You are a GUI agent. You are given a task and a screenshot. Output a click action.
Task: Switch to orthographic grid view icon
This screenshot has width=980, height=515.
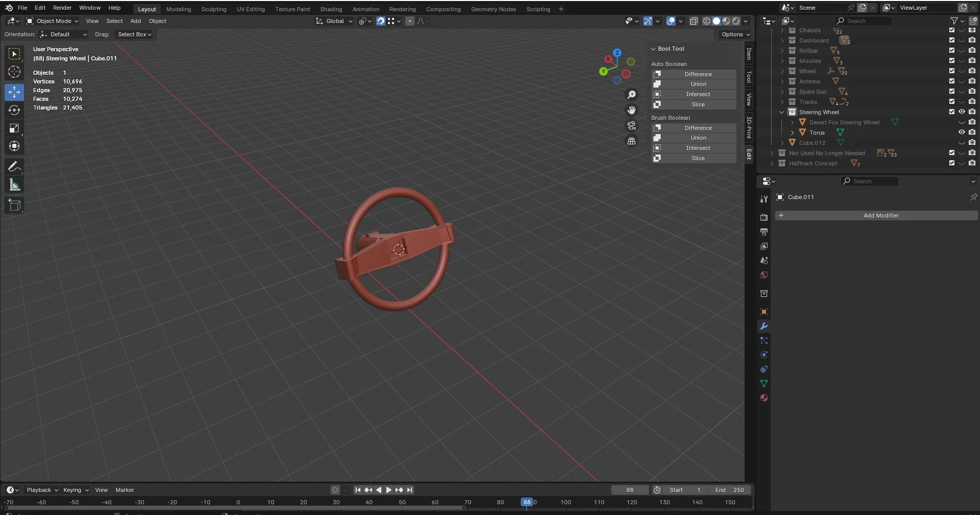[631, 141]
